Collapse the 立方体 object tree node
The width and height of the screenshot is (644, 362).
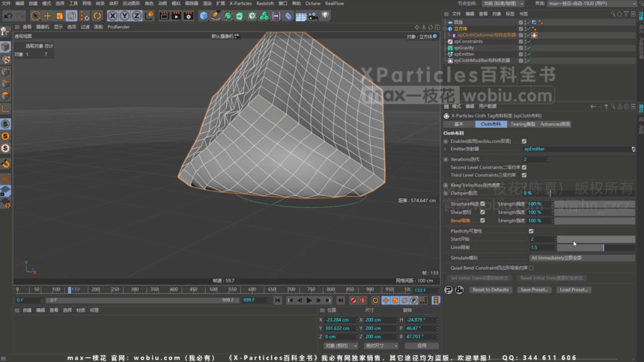446,28
